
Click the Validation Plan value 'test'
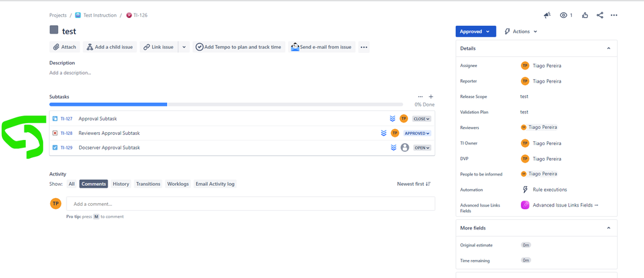coord(524,112)
